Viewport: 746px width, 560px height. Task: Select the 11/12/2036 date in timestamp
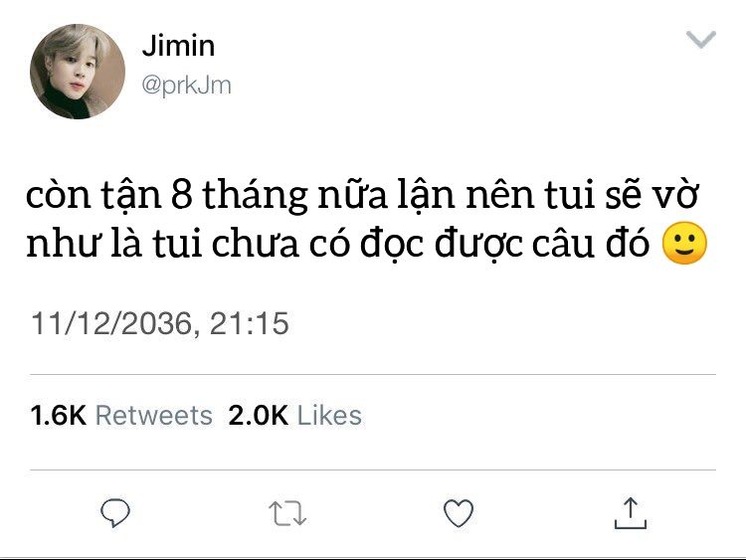[x=110, y=323]
